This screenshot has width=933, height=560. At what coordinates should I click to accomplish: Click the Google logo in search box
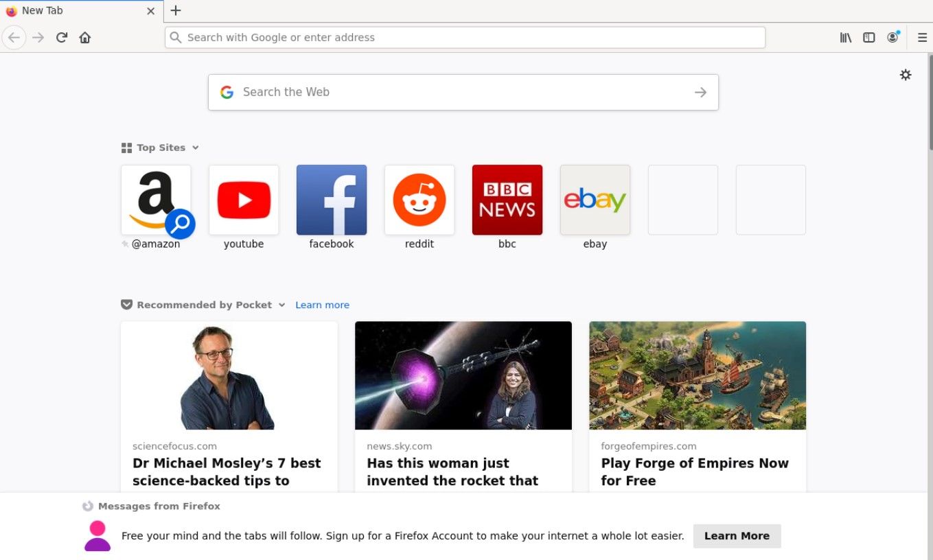[227, 92]
